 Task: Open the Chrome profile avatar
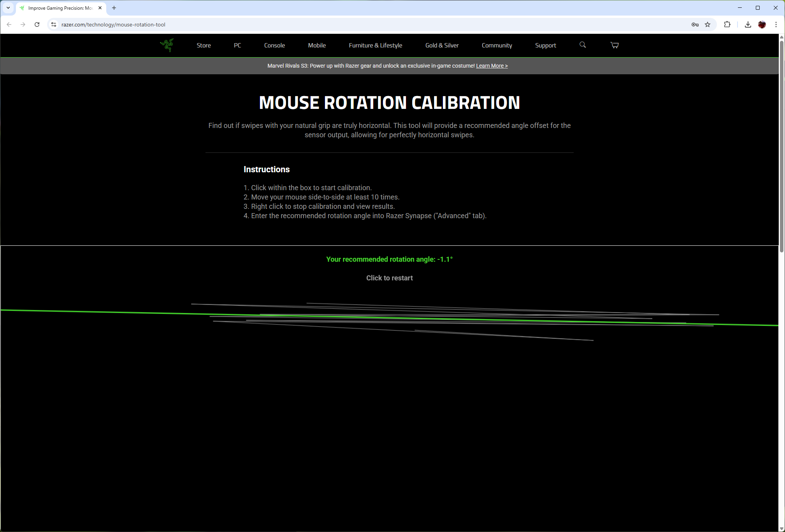(762, 24)
